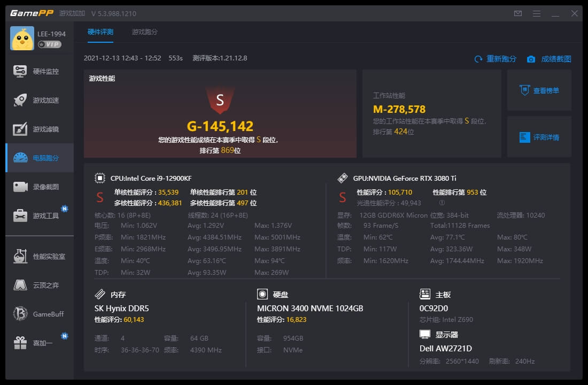Click single-core score 35,539
This screenshot has width=588, height=385.
168,192
